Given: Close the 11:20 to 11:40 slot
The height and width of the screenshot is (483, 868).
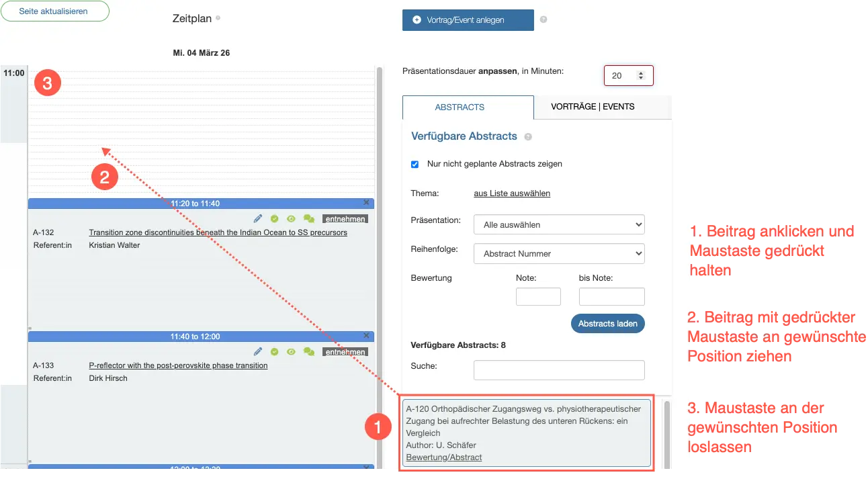Looking at the screenshot, I should pyautogui.click(x=366, y=202).
